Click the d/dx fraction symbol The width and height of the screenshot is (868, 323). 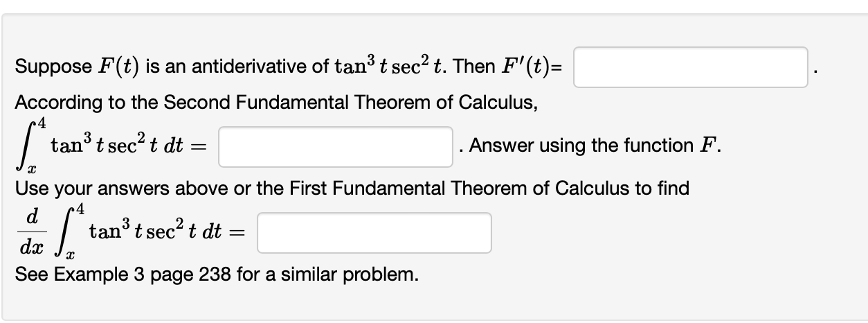(x=31, y=233)
